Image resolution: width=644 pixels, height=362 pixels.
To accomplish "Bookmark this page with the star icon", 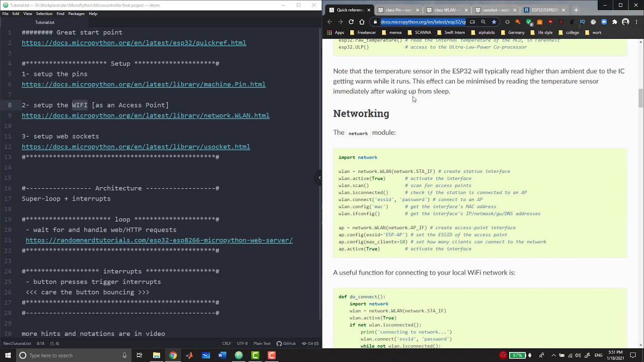I will tap(494, 22).
